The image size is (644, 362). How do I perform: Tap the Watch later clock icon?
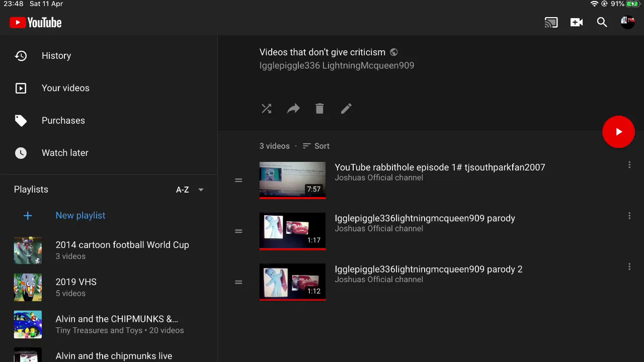click(21, 153)
